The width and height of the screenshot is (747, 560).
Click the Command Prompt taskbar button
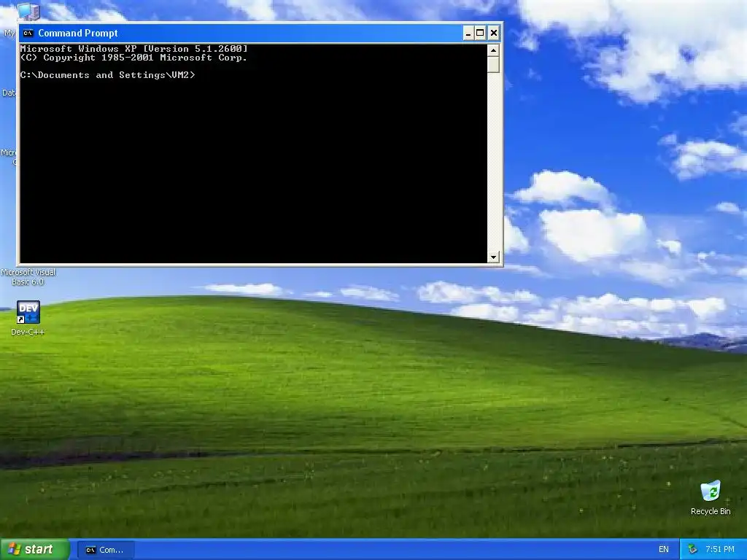pyautogui.click(x=105, y=550)
